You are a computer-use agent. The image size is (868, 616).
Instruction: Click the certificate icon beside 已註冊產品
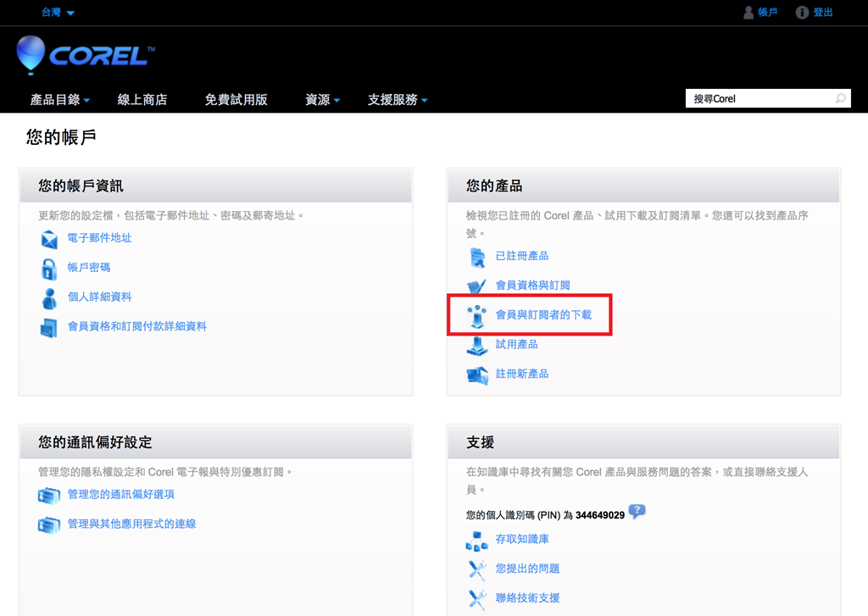[476, 258]
